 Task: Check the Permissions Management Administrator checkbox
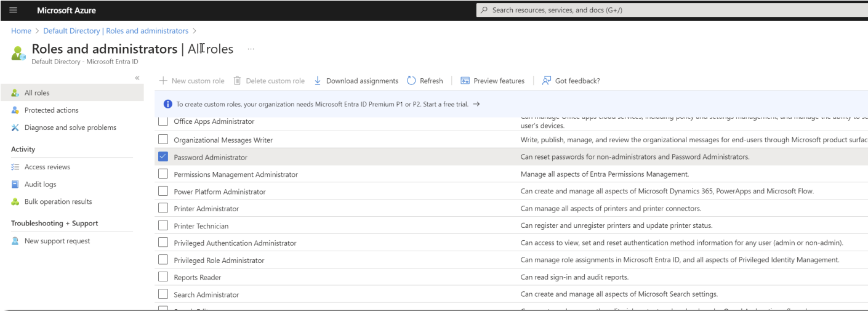(x=163, y=174)
